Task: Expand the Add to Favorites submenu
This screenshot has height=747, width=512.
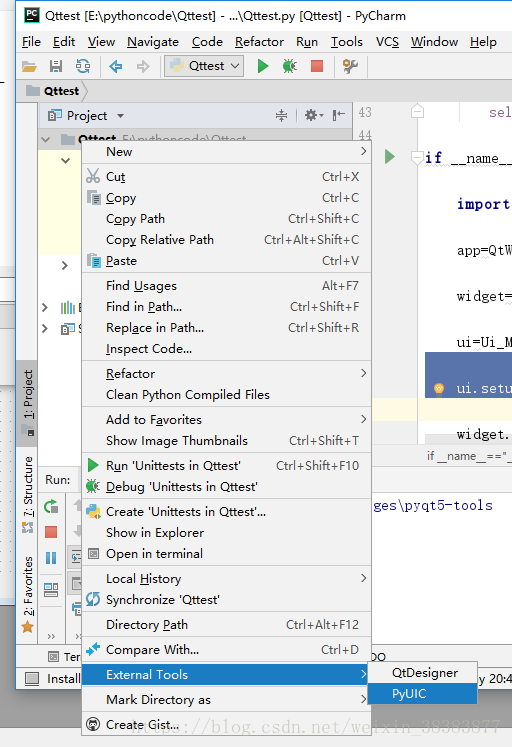Action: 226,420
